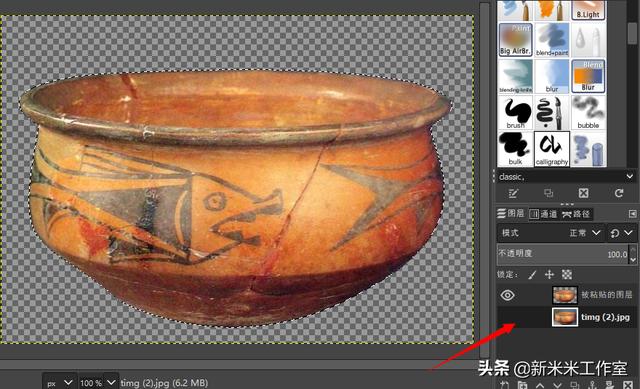This screenshot has height=389, width=640.
Task: Click the 不透明度 opacity slider
Action: pos(562,254)
